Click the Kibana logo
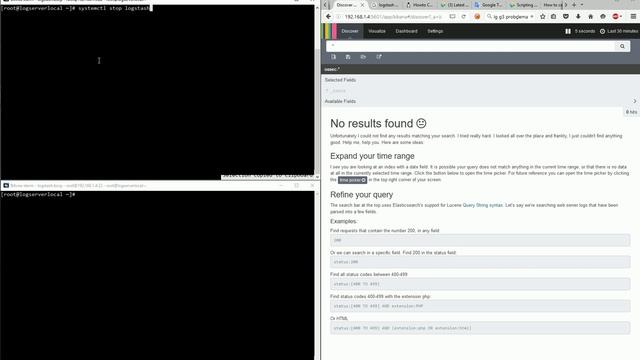This screenshot has height=360, width=640. pyautogui.click(x=330, y=31)
